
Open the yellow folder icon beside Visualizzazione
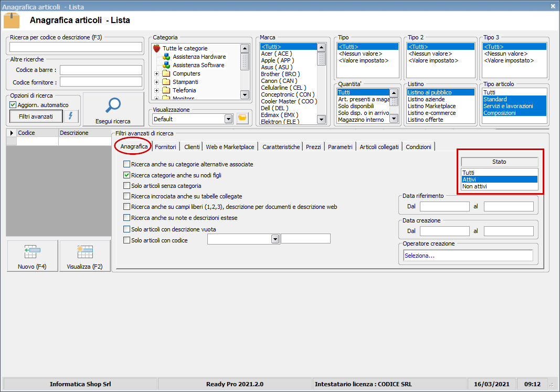tap(242, 118)
